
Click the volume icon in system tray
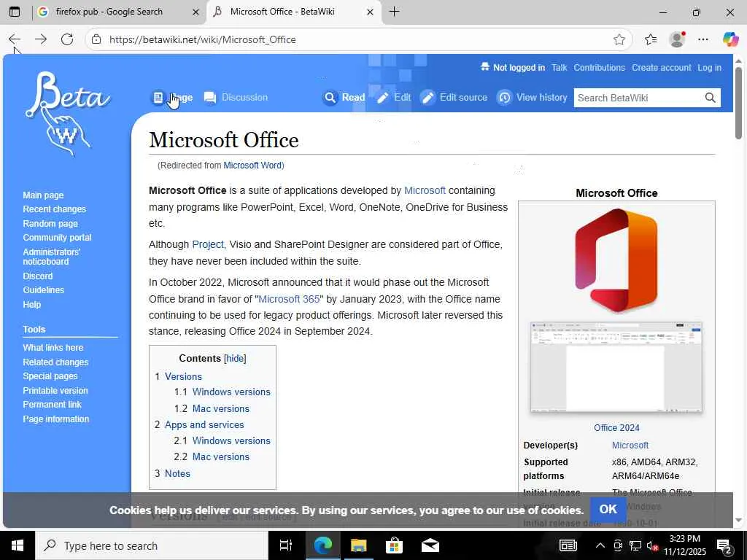click(x=653, y=546)
